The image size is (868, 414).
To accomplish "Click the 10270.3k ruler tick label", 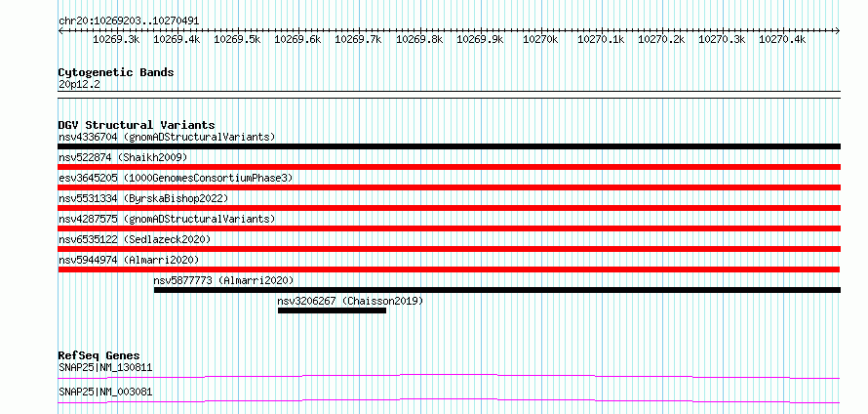I will [x=722, y=39].
